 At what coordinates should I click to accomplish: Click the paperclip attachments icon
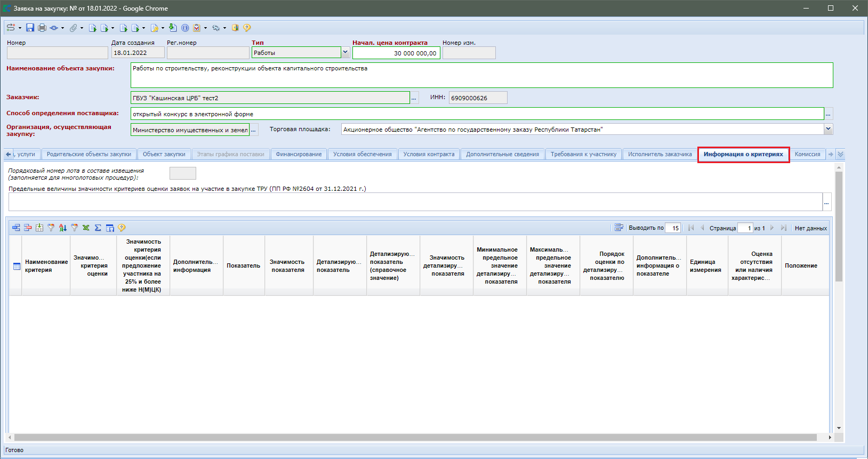tap(74, 28)
